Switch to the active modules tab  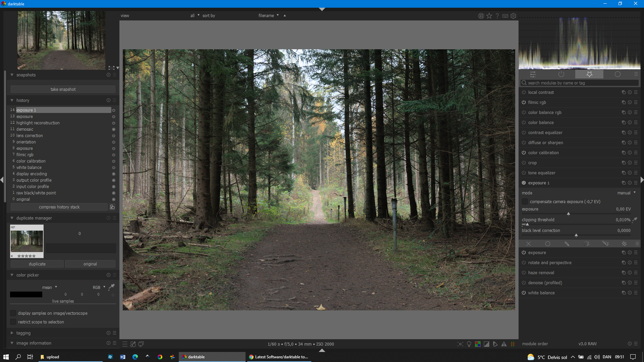click(561, 74)
